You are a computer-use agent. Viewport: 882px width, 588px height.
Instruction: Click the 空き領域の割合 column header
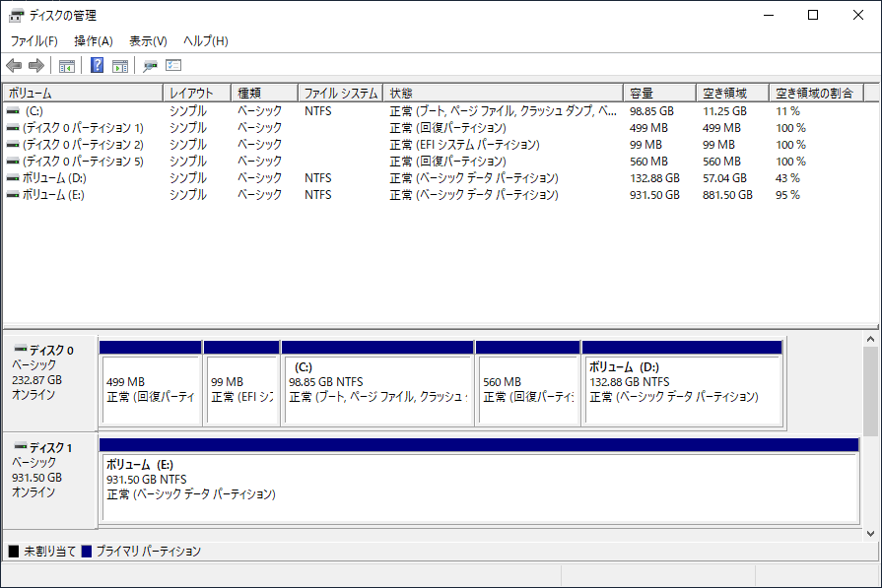click(817, 93)
